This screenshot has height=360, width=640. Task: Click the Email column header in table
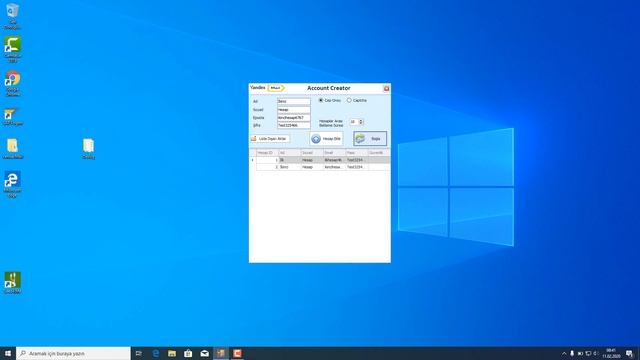(x=334, y=153)
